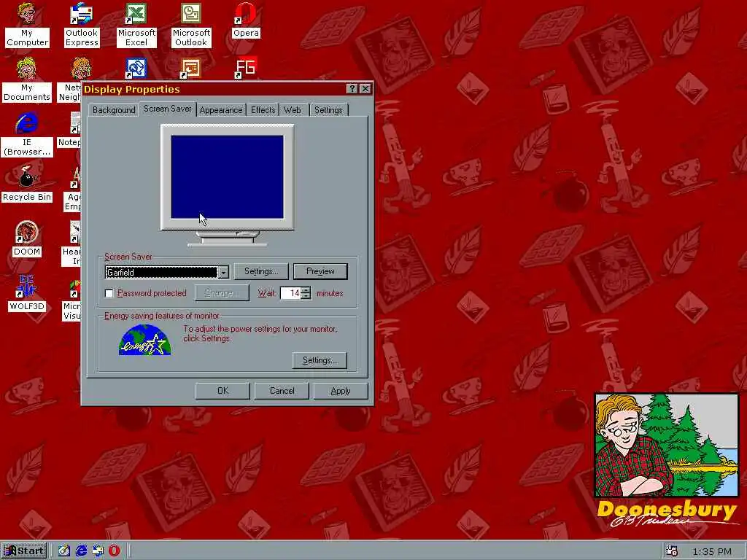The height and width of the screenshot is (560, 747).
Task: Expand the Garfield screen saver dropdown
Action: 223,273
